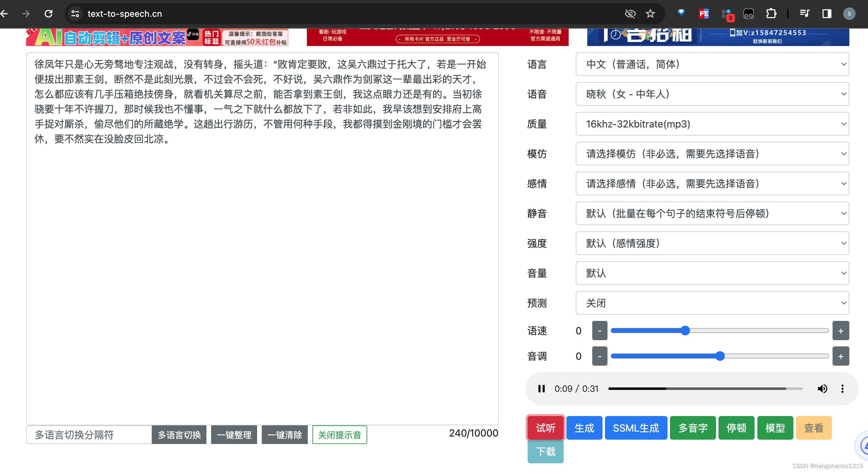The image size is (868, 472).
Task: Reload the page
Action: click(48, 14)
